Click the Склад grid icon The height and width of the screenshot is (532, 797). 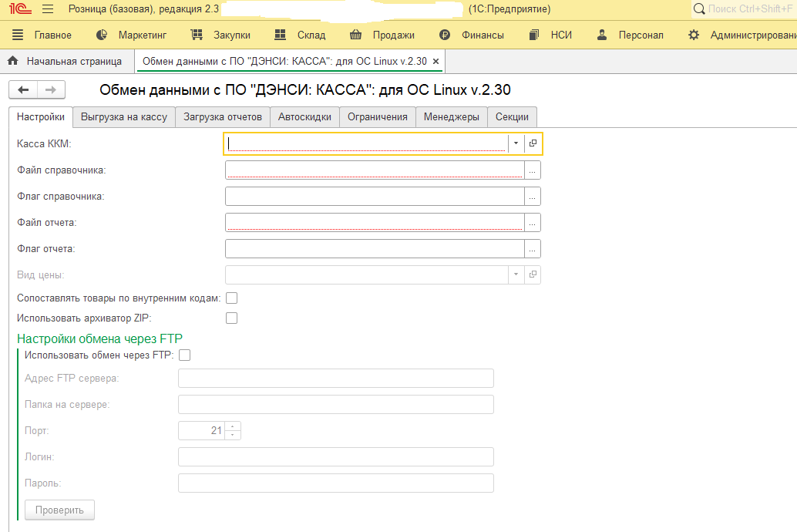pos(280,35)
